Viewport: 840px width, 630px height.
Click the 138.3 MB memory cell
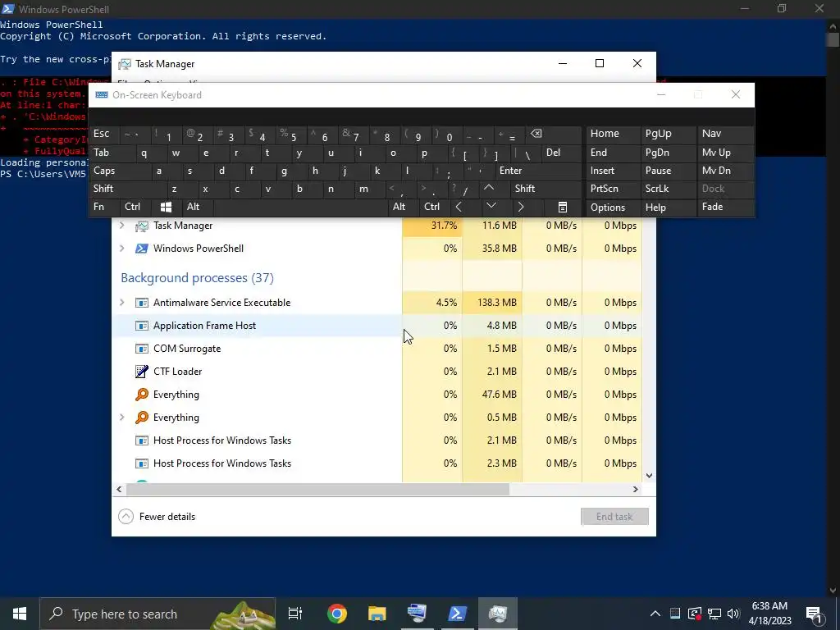point(492,303)
